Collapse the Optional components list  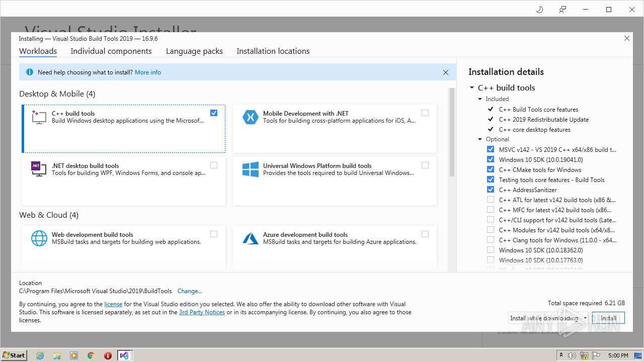[480, 139]
